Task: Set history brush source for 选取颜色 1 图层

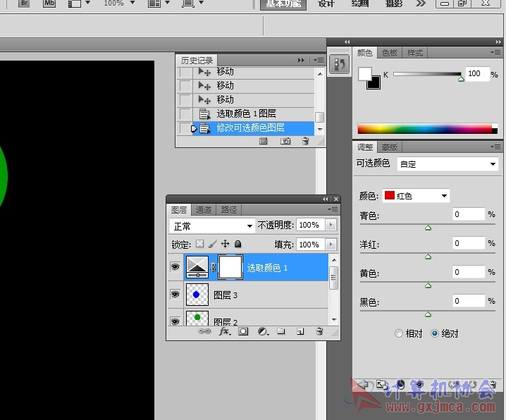Action: pyautogui.click(x=185, y=113)
